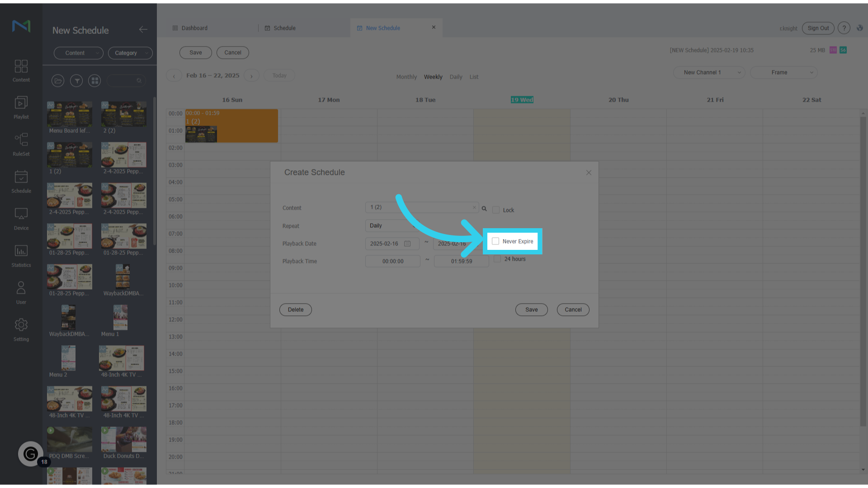Enable the Never Expire checkbox

click(x=495, y=241)
